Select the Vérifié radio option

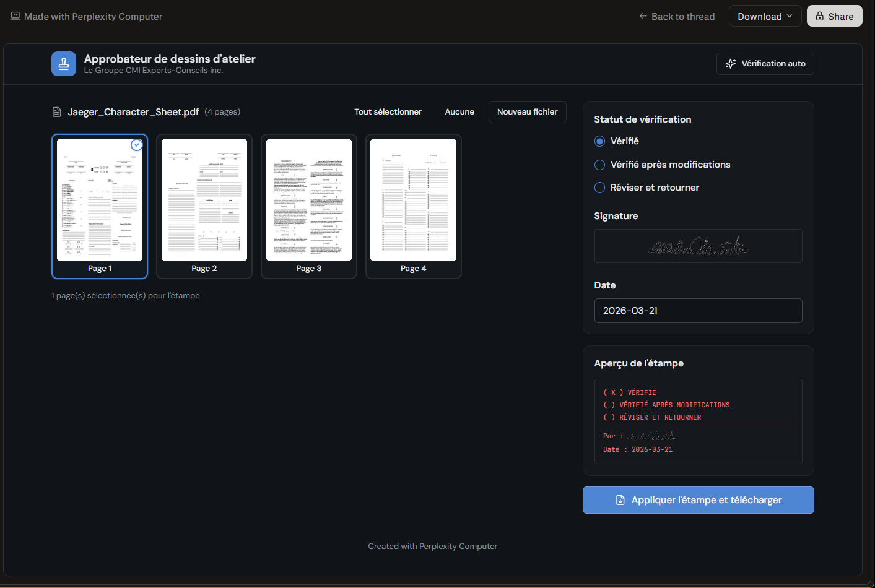pos(599,141)
